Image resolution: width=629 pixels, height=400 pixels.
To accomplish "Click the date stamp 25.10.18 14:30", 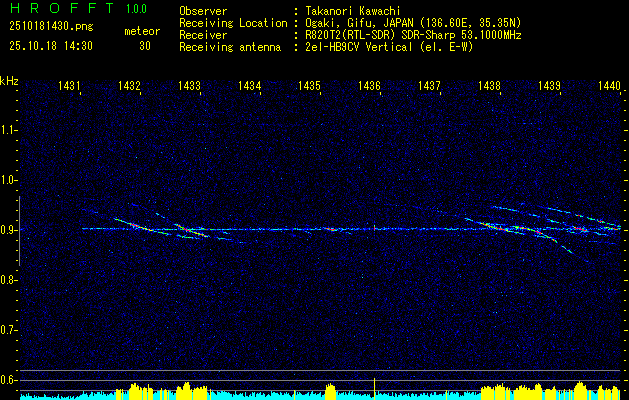I will [51, 46].
